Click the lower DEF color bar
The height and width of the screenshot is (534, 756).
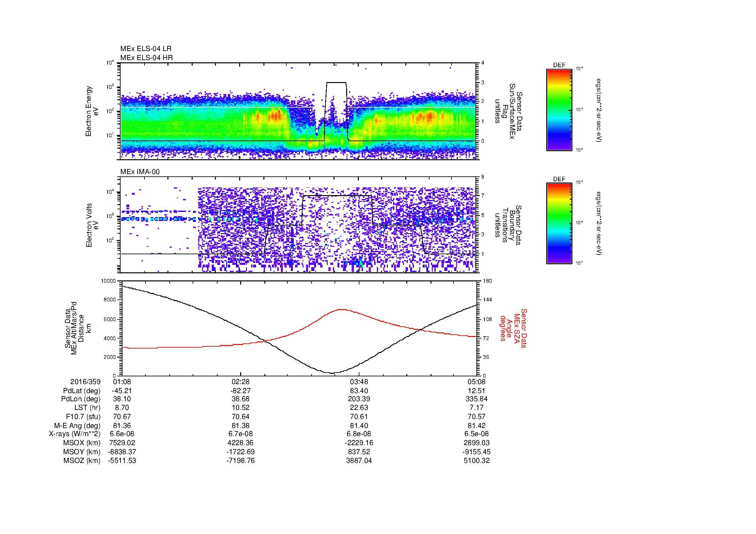click(559, 224)
